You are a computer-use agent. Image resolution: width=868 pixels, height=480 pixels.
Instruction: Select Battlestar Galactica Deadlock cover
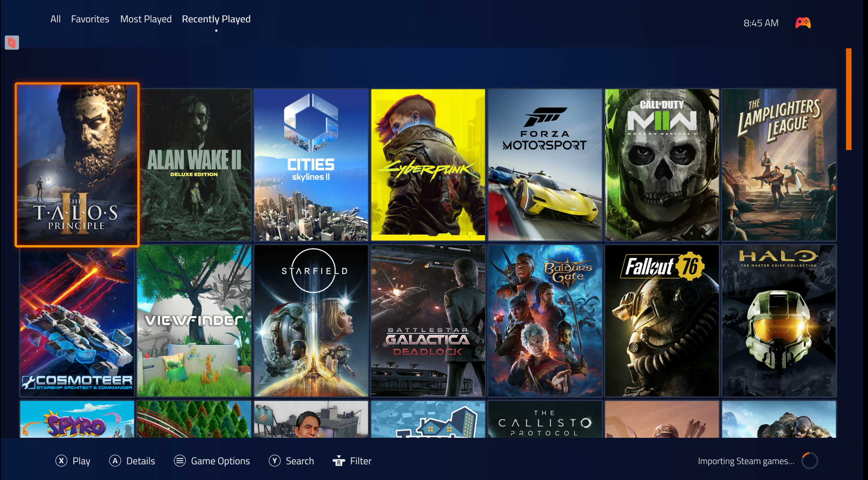coord(428,321)
